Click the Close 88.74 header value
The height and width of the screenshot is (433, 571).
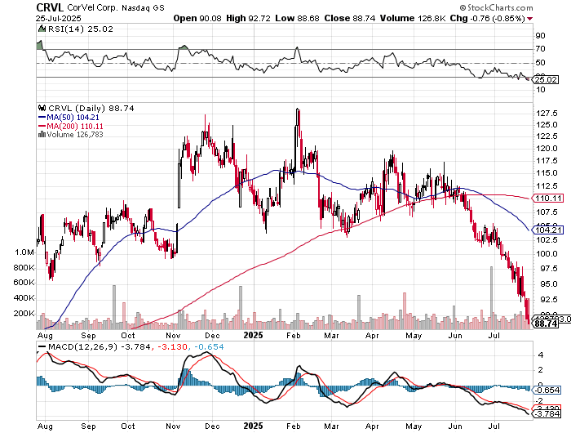[x=350, y=18]
